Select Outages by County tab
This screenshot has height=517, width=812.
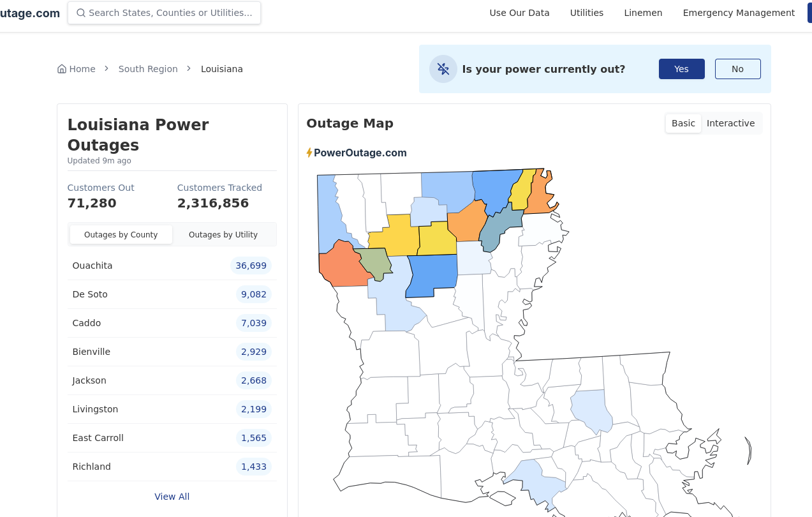121,235
